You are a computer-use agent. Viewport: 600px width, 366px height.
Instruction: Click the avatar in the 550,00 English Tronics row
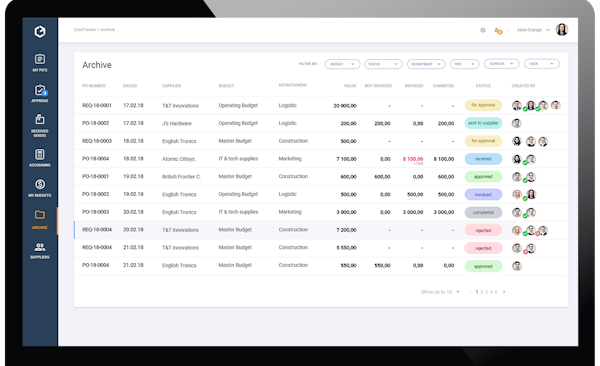(517, 266)
